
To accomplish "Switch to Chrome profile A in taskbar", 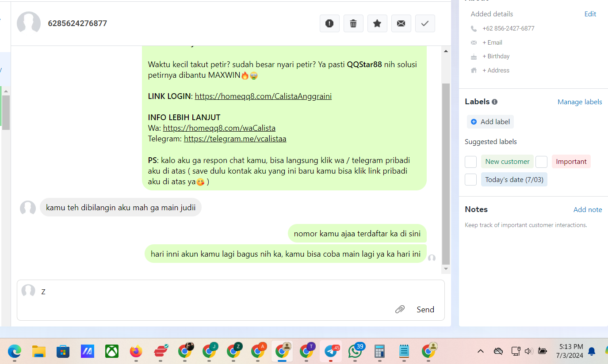I will tap(258, 351).
